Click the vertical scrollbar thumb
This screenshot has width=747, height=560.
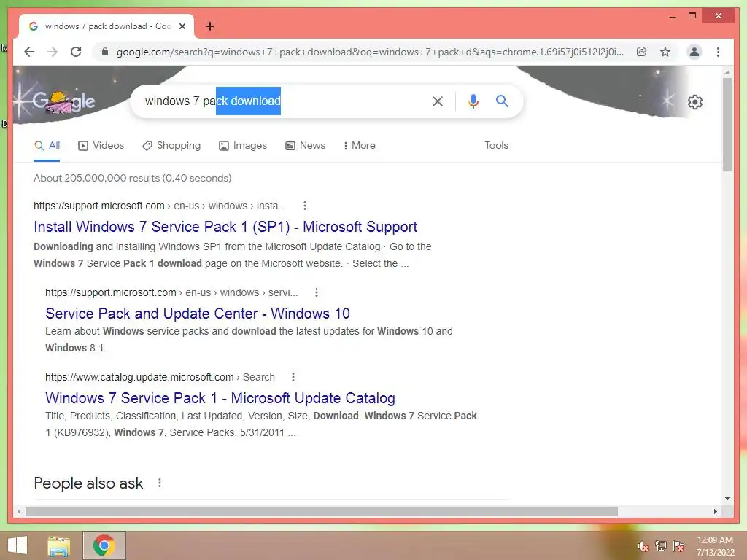click(x=727, y=124)
